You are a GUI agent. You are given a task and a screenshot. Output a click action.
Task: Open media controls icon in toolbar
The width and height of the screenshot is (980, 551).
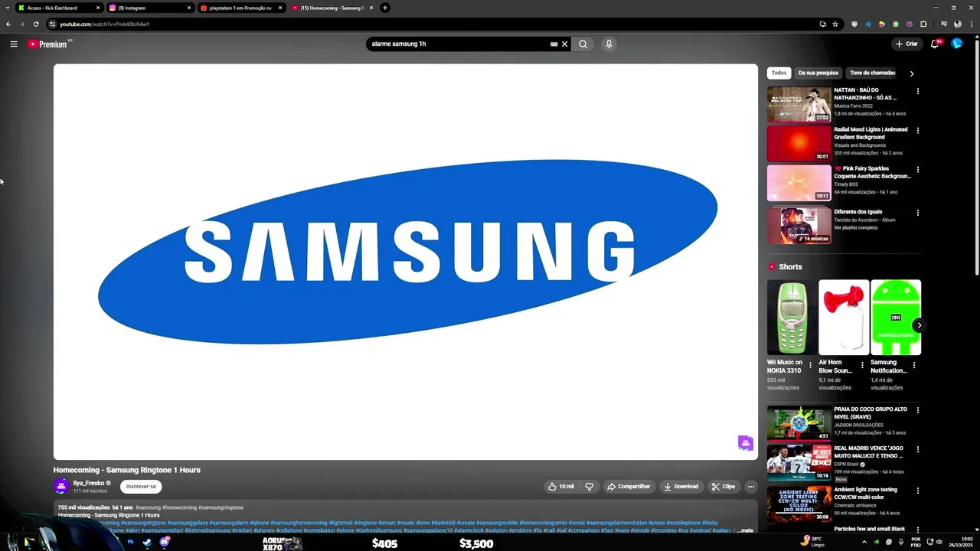coord(944,24)
